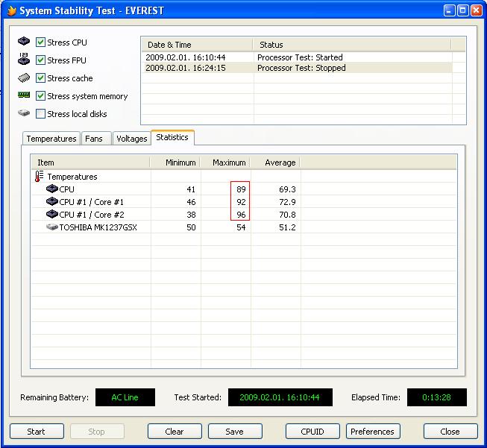Open the Fans tab

pos(95,139)
